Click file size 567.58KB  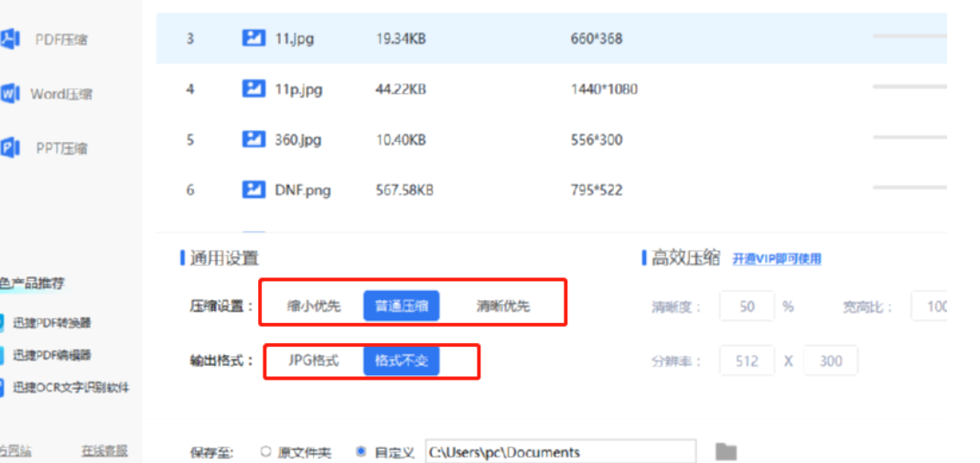click(x=404, y=190)
